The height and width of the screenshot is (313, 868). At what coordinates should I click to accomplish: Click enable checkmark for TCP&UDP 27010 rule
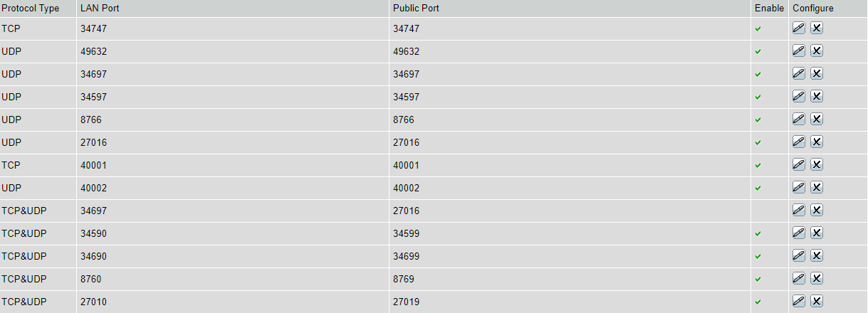758,302
